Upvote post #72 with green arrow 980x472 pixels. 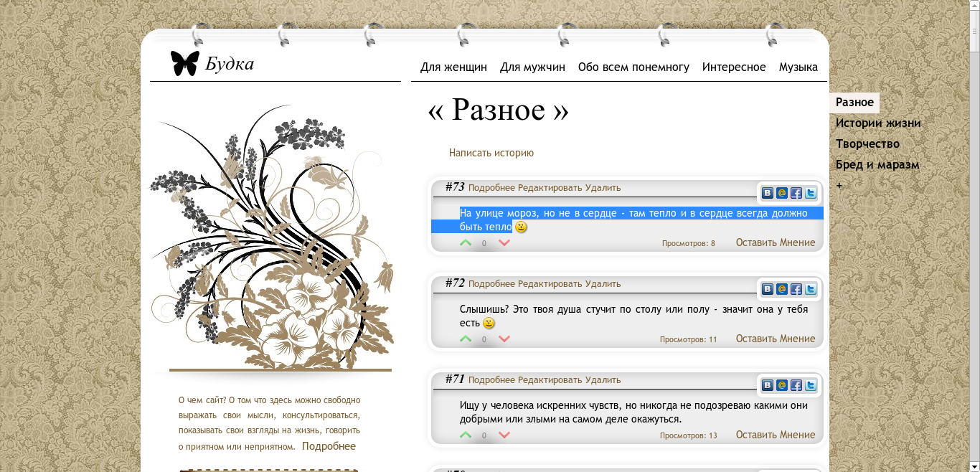coord(466,339)
